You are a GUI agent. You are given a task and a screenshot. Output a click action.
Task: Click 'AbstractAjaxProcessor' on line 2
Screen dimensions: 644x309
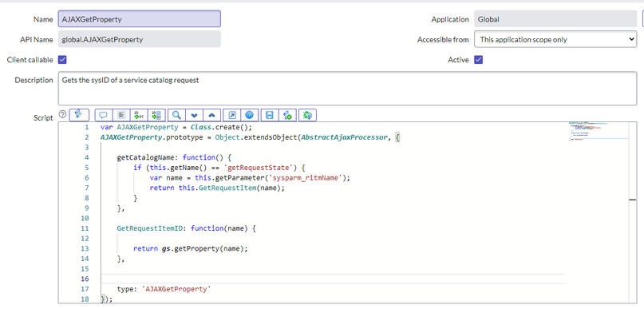pos(345,137)
